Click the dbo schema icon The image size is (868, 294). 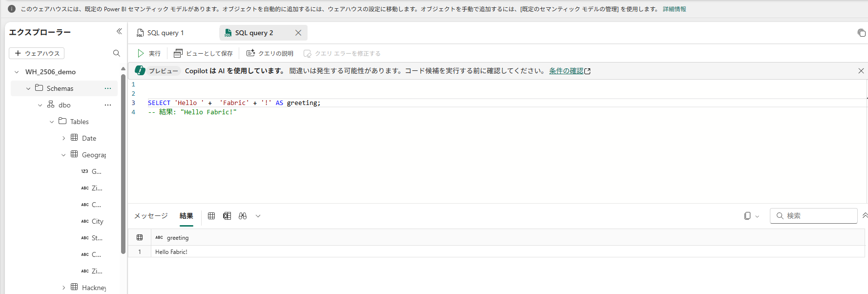pos(51,105)
